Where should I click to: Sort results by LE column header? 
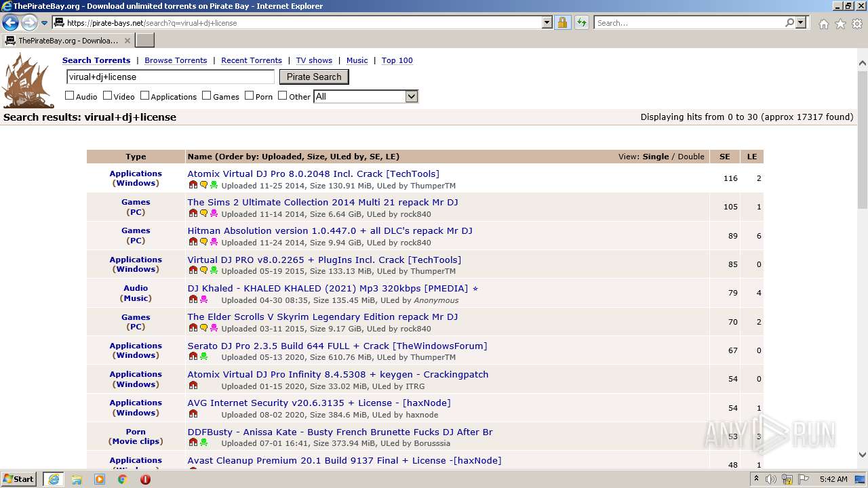(x=752, y=157)
